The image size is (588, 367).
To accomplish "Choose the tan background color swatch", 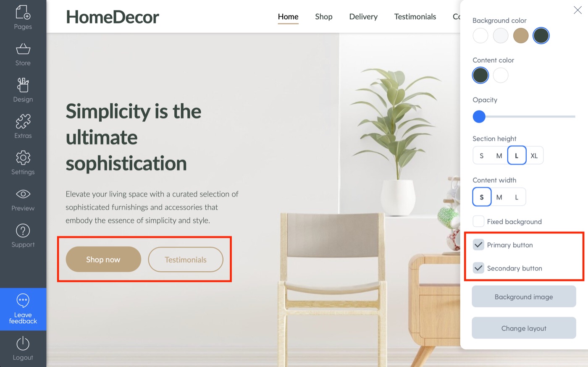I will coord(521,36).
